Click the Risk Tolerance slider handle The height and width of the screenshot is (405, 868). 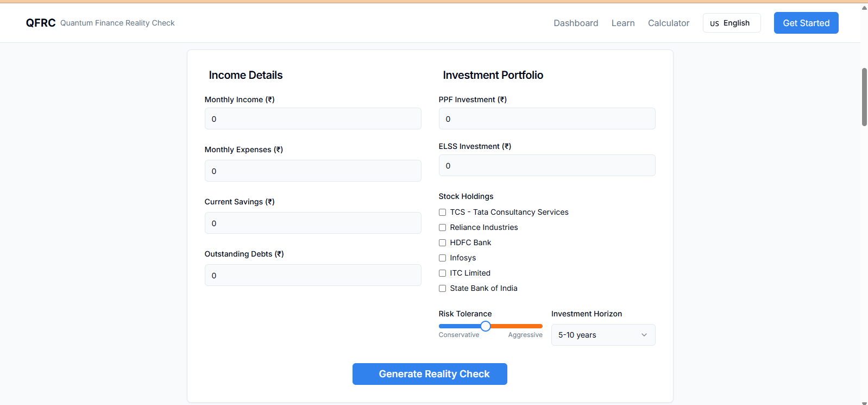pyautogui.click(x=486, y=326)
